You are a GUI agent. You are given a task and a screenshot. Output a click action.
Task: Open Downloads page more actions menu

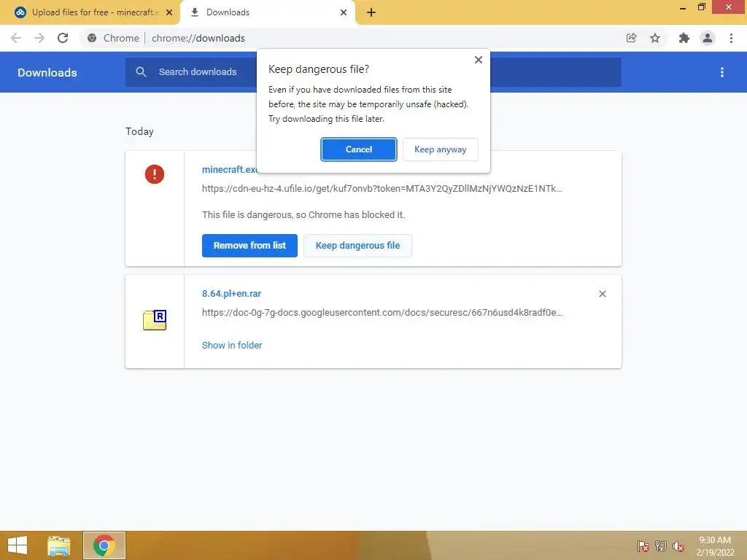(722, 72)
